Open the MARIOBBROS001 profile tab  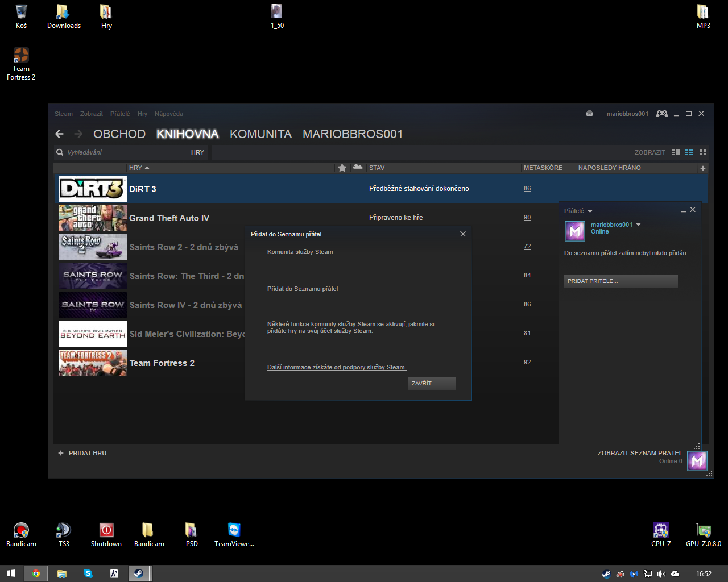[x=353, y=134]
